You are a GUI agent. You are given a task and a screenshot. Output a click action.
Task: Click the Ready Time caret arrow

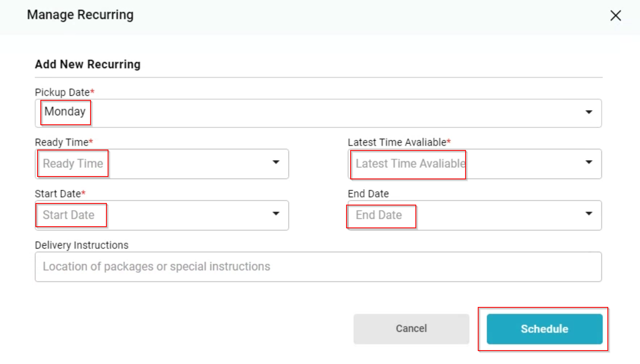click(276, 162)
